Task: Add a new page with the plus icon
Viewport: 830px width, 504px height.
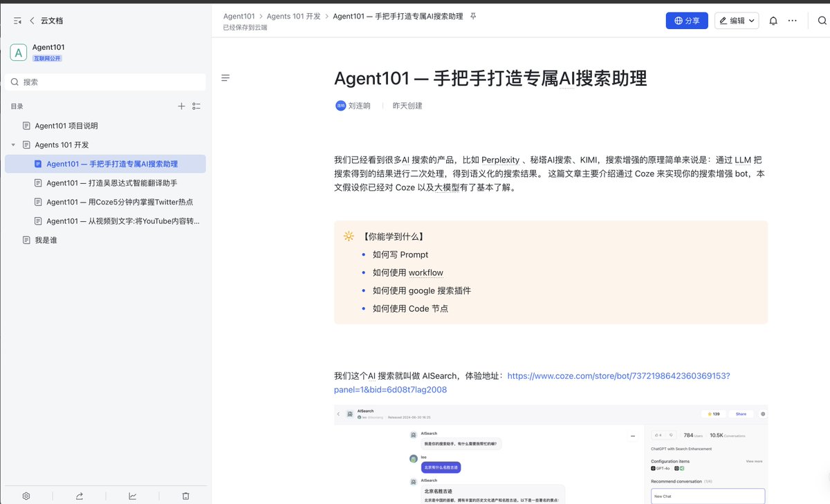Action: coord(181,106)
